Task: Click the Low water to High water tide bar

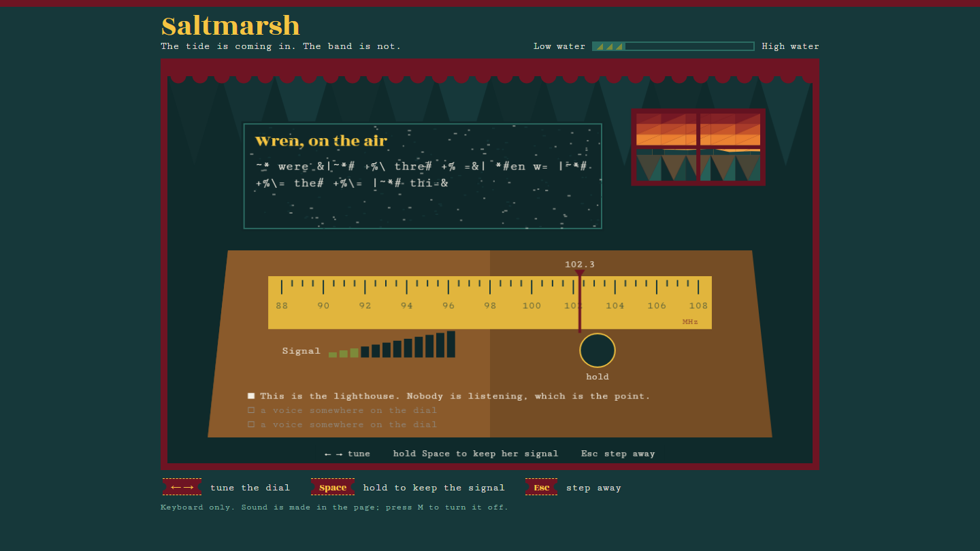Action: (x=673, y=46)
